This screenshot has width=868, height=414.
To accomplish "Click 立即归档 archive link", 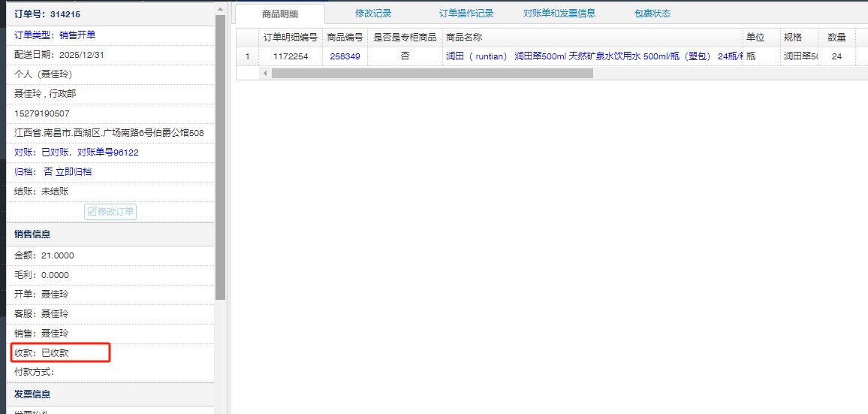I will click(77, 172).
